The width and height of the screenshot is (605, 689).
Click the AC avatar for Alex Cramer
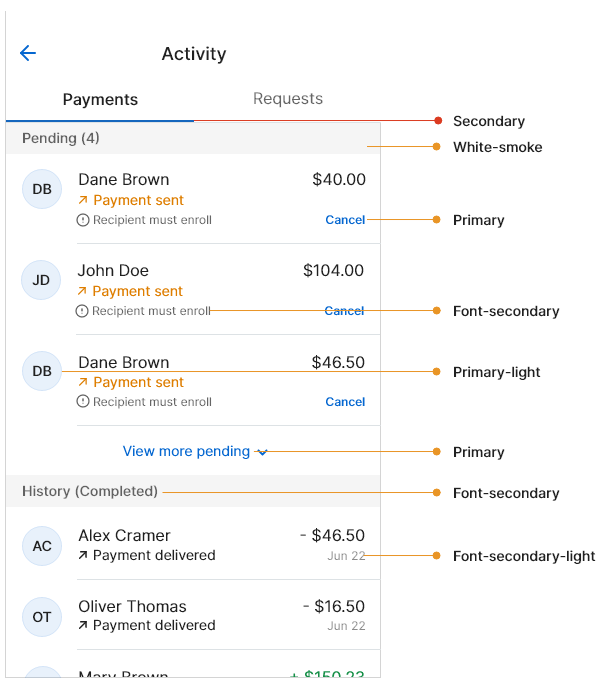click(x=42, y=546)
